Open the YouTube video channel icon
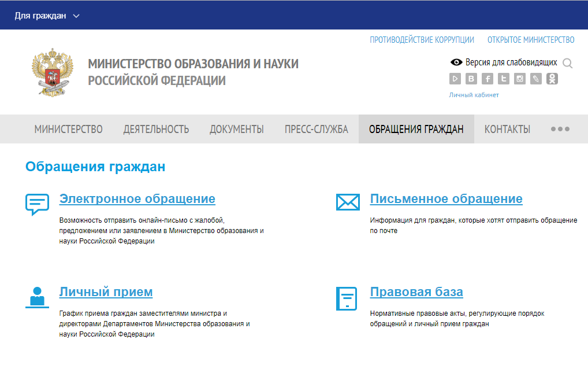Screen dimensions: 588x369 pos(455,79)
